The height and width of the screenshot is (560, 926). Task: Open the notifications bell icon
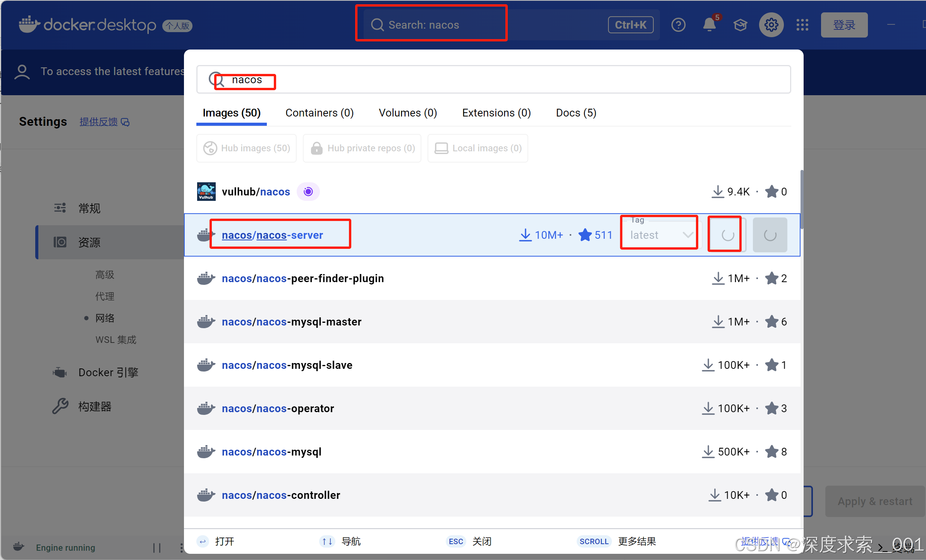click(709, 25)
